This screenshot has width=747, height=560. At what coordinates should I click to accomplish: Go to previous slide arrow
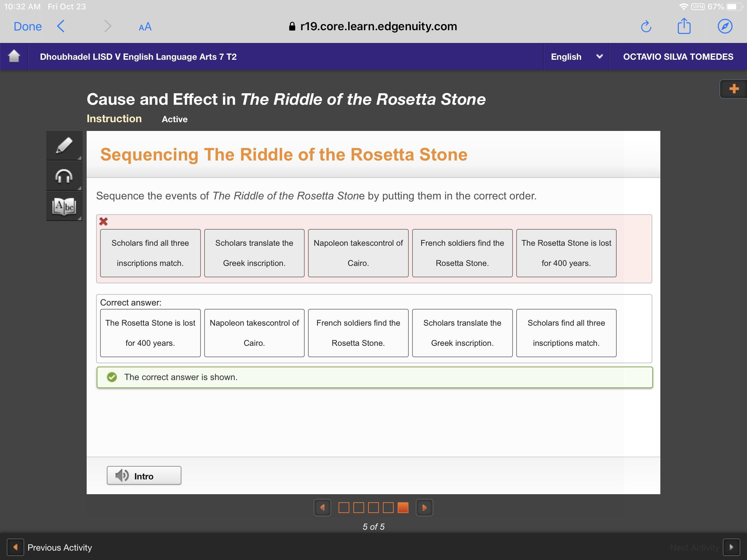[322, 508]
